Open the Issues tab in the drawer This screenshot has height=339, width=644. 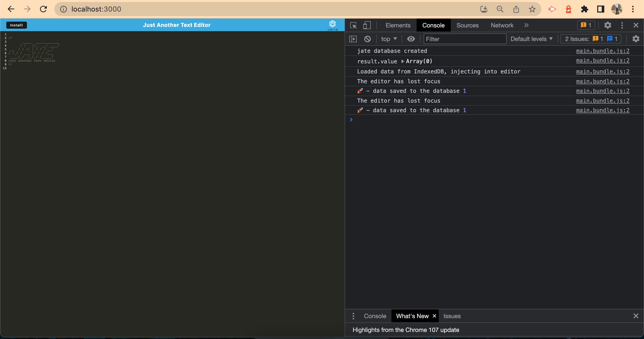452,316
